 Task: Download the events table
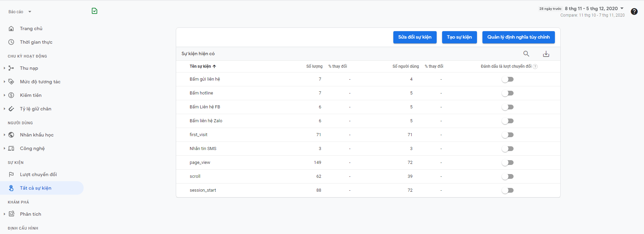point(546,54)
